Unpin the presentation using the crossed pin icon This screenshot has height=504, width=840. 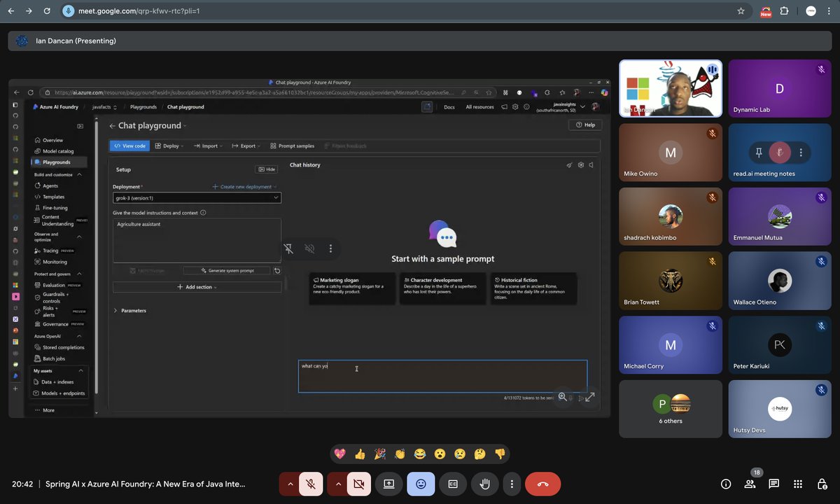pos(288,248)
